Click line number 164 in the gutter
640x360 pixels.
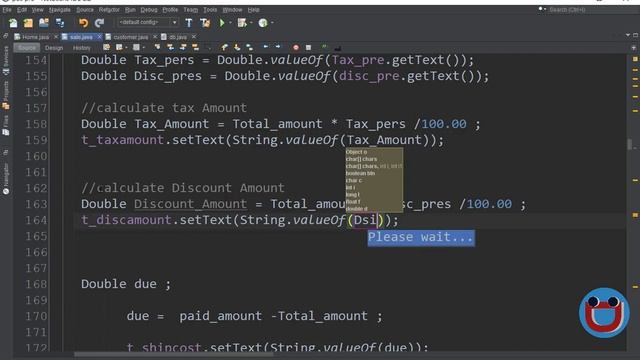click(36, 220)
